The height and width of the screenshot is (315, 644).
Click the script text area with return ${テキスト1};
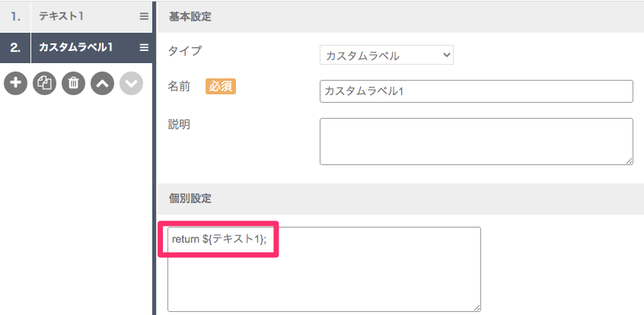[324, 269]
